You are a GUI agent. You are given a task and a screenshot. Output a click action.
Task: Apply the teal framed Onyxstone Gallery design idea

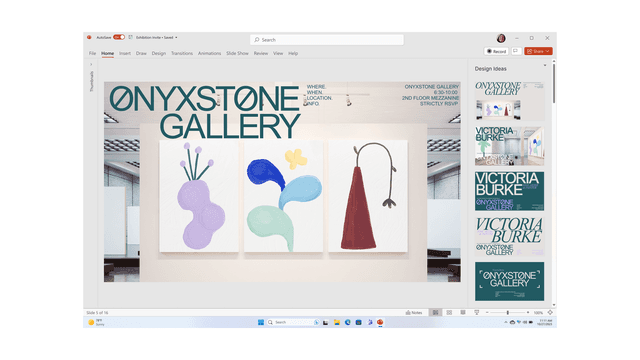509,282
